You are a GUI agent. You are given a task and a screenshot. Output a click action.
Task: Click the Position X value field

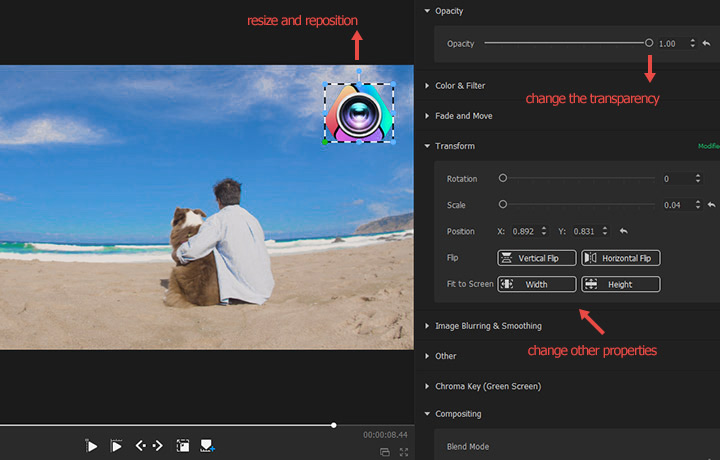(523, 231)
